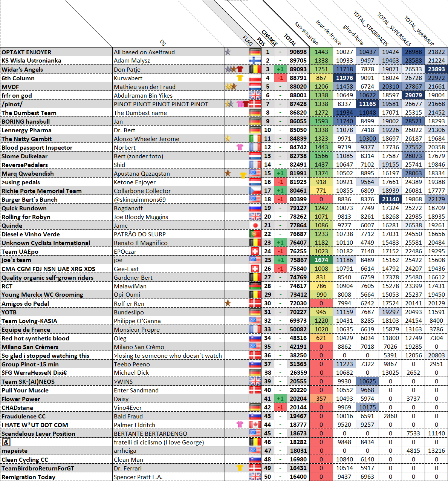This screenshot has height=481, width=448.
Task: Click the +1 change cell for Widar's Angels
Action: [280, 69]
